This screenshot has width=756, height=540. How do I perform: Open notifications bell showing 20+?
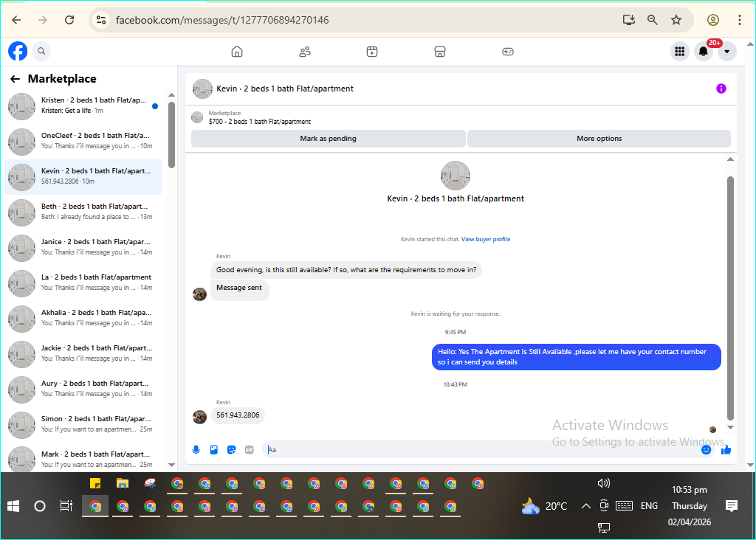click(x=704, y=52)
